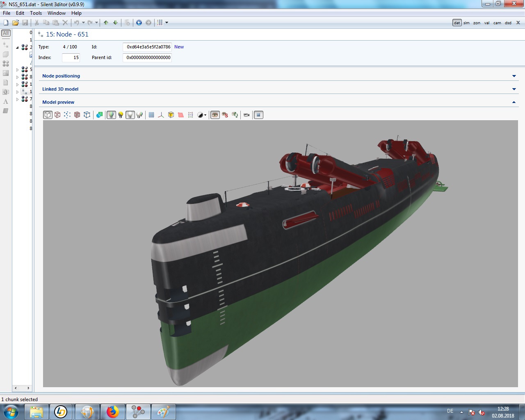This screenshot has width=525, height=420.
Task: Click the blue navigate back arrow
Action: click(x=139, y=23)
